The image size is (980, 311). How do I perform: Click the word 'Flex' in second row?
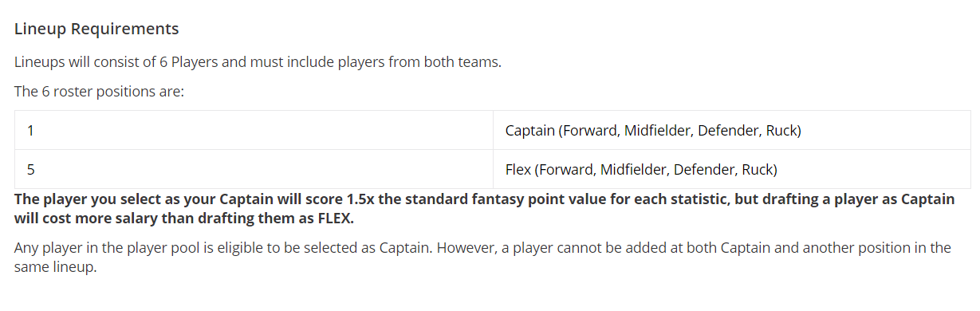point(518,169)
